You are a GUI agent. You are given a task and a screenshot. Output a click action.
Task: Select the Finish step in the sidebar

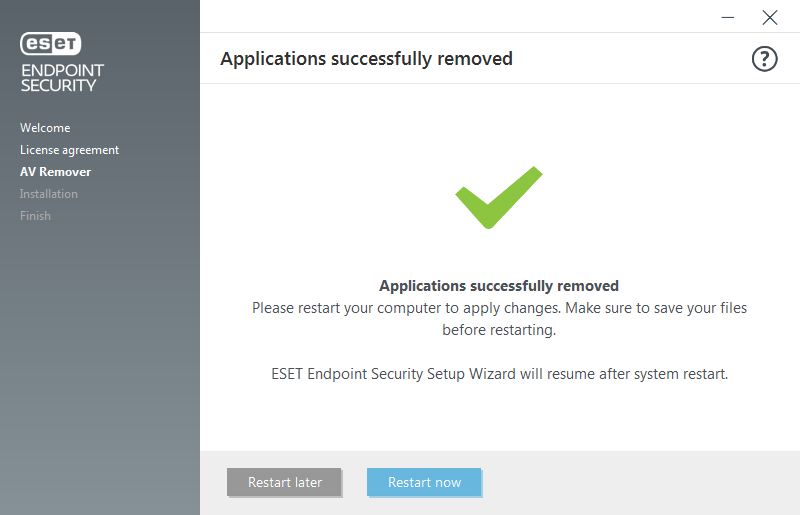[x=35, y=216]
